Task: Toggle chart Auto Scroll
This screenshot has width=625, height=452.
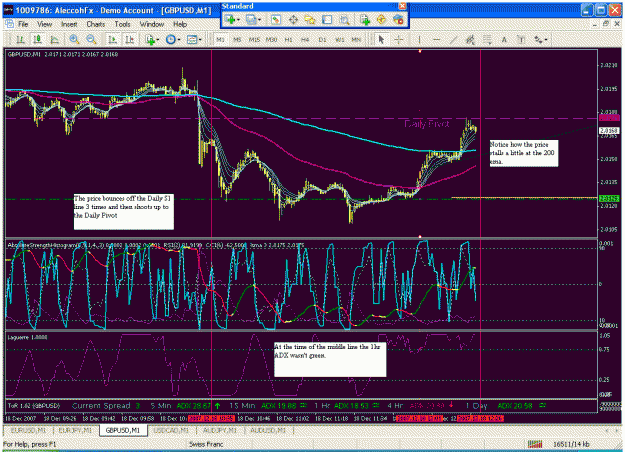Action: click(x=112, y=39)
